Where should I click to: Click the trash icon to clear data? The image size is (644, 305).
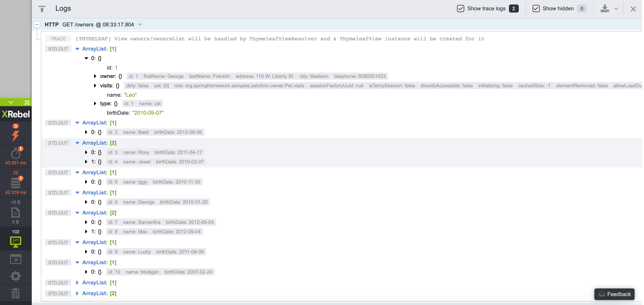(15, 293)
